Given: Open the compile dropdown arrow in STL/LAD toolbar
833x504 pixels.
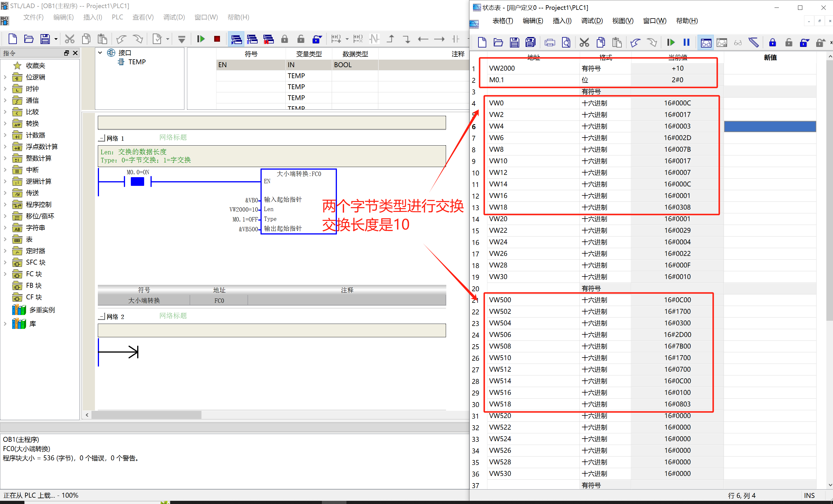Looking at the screenshot, I should pos(167,39).
